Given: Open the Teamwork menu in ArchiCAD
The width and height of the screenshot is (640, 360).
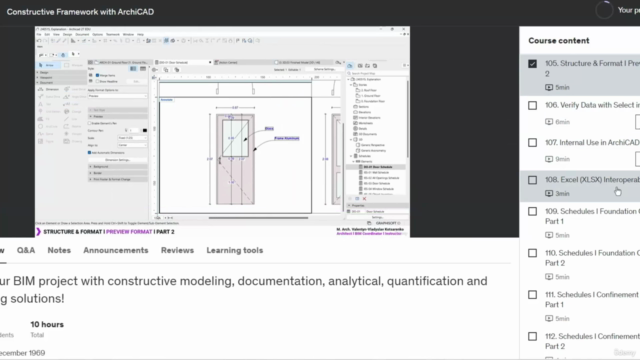Looking at the screenshot, I should click(x=113, y=35).
